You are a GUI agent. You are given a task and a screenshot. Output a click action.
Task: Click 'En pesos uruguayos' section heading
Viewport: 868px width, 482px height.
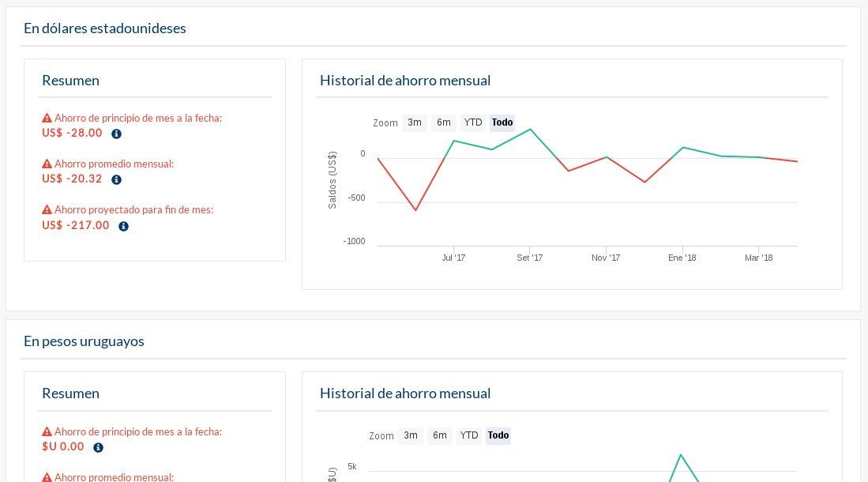[x=84, y=341]
